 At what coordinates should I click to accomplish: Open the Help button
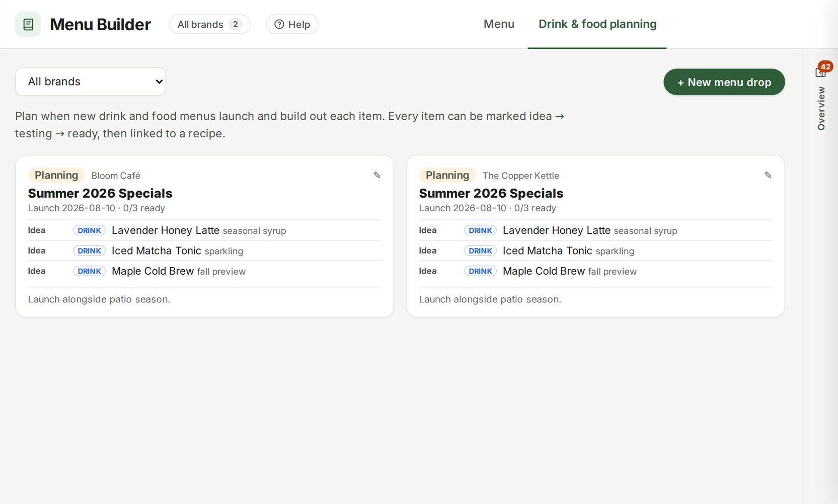[292, 24]
